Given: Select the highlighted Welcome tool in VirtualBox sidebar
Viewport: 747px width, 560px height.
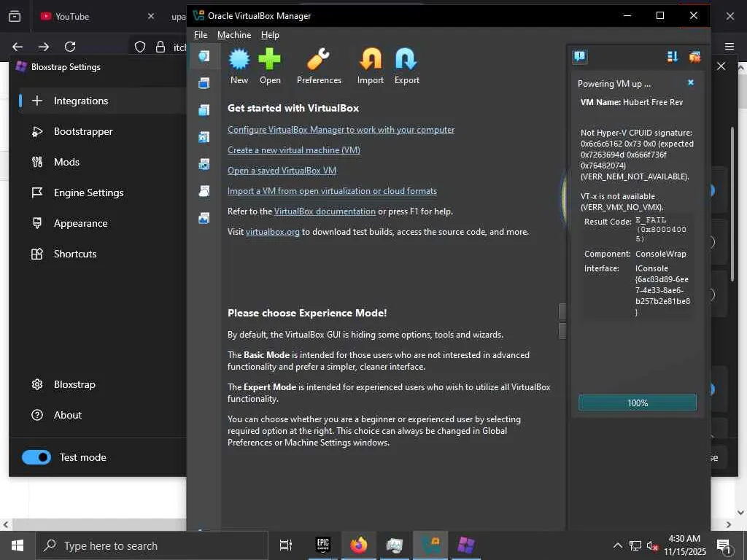Looking at the screenshot, I should (x=204, y=56).
